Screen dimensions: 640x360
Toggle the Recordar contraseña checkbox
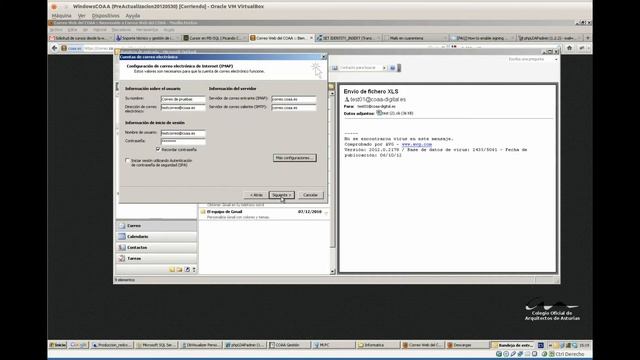(158, 149)
